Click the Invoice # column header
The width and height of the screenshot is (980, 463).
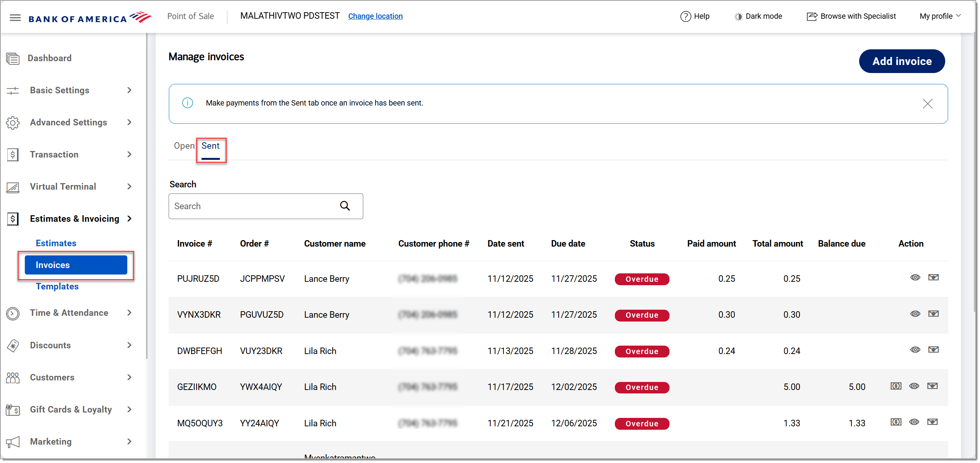195,244
